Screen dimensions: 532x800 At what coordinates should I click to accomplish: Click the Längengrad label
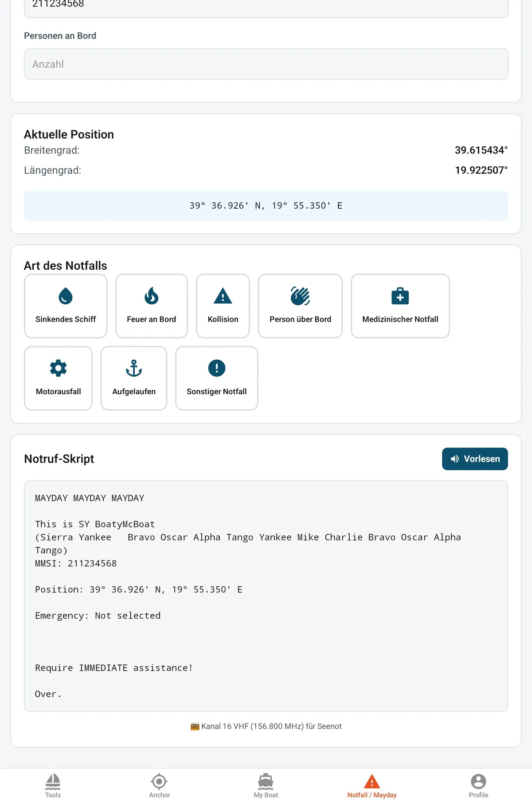click(53, 170)
